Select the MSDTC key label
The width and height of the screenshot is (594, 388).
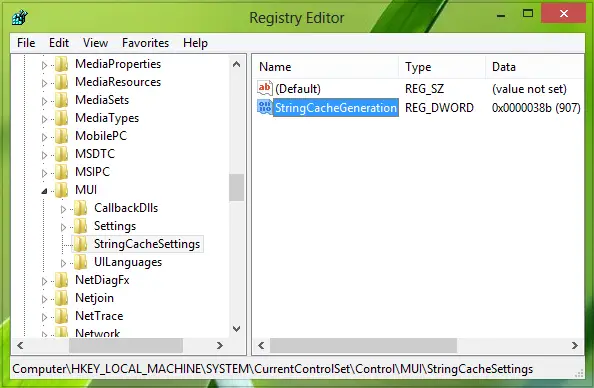tap(95, 154)
